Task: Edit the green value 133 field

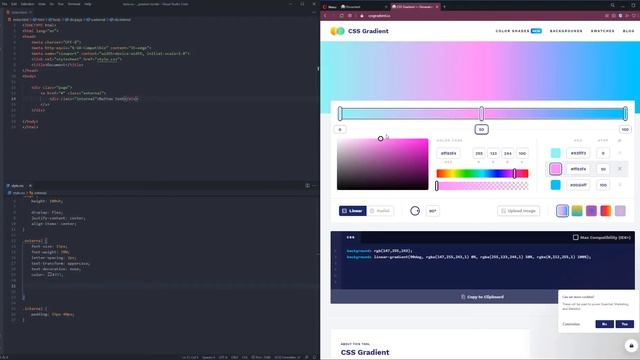Action: (493, 153)
